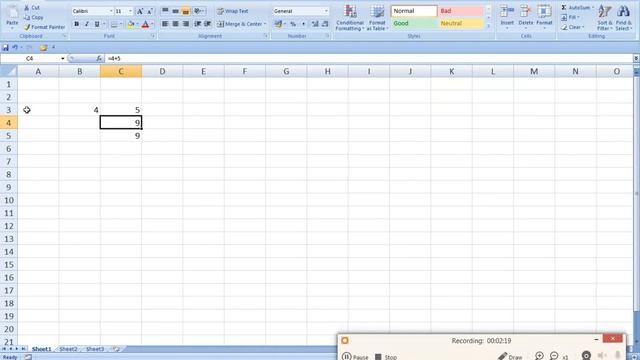Click the Undo arrow
Image resolution: width=640 pixels, height=360 pixels.
pos(15,48)
